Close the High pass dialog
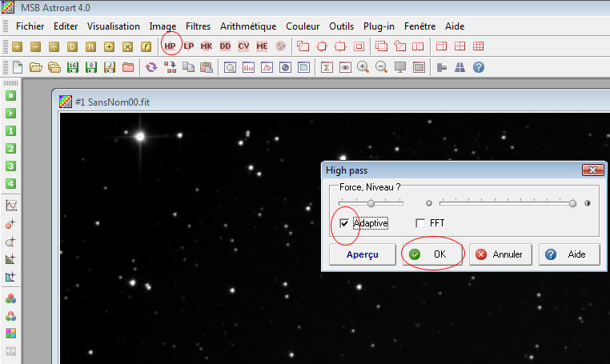 tap(593, 170)
